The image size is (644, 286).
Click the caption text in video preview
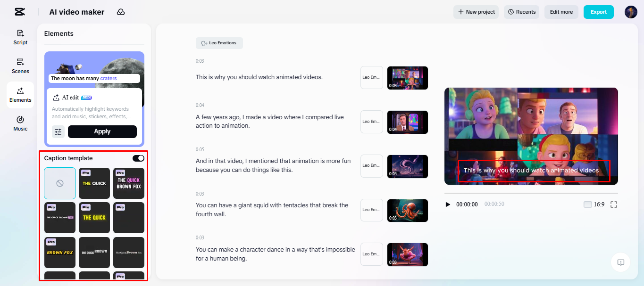point(531,171)
